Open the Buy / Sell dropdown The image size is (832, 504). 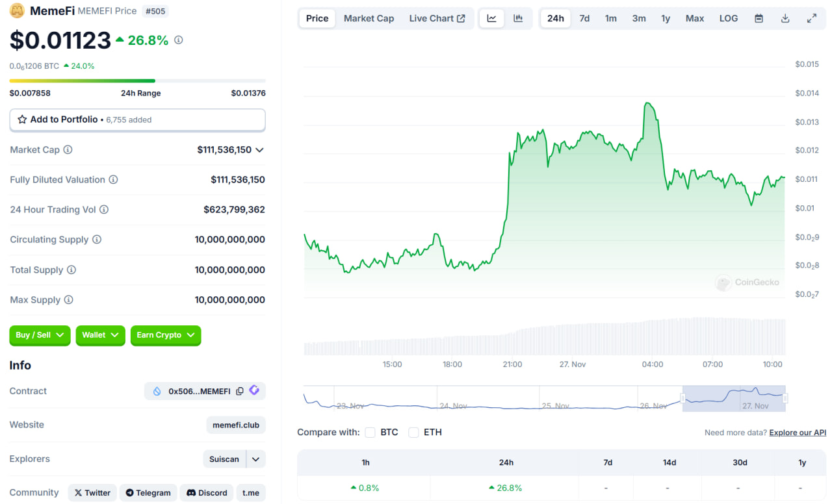[x=40, y=335]
